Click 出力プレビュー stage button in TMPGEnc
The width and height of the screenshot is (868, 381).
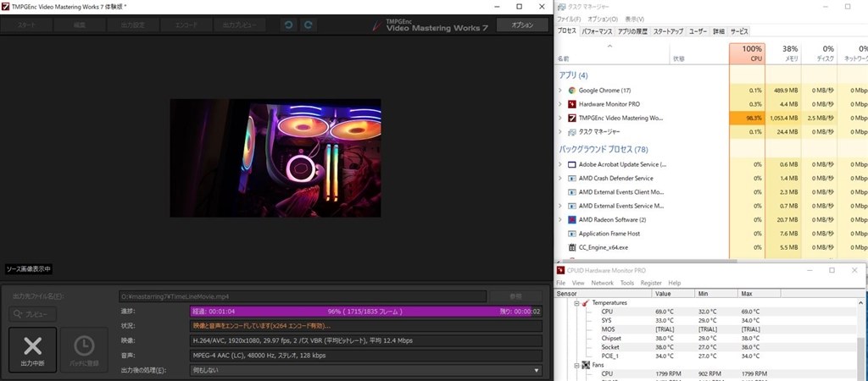pyautogui.click(x=239, y=25)
